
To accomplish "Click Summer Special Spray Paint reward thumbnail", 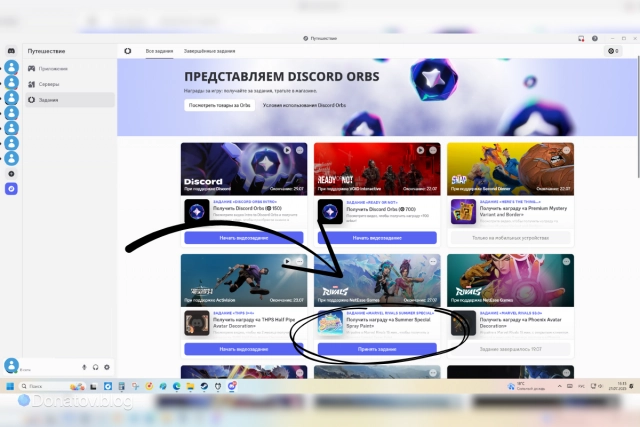I will pyautogui.click(x=330, y=323).
